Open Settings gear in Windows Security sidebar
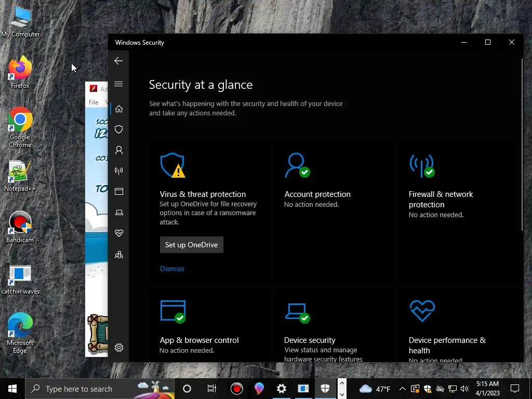The image size is (532, 399). coord(119,348)
